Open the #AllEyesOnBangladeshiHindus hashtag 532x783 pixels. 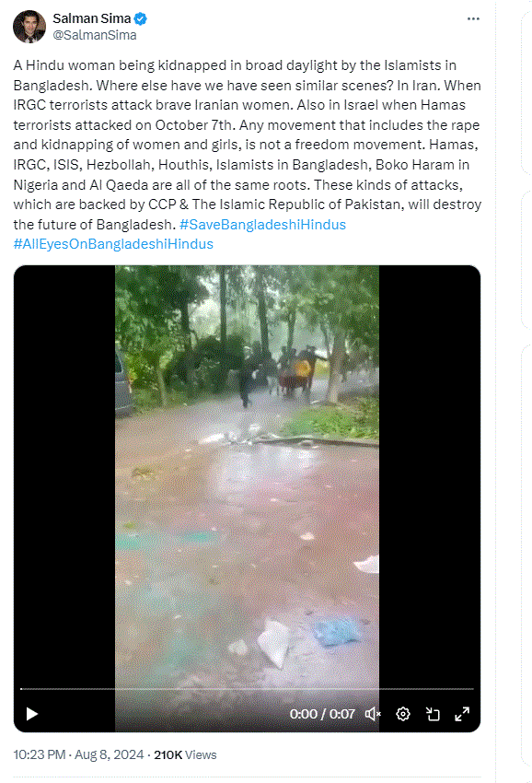coord(113,244)
